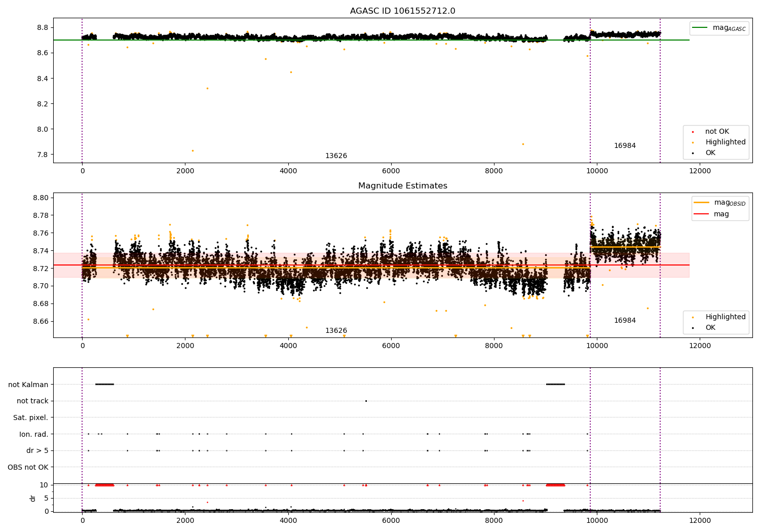
Task: Click the '16984' label in Magnitude Estimates plot
Action: (625, 321)
